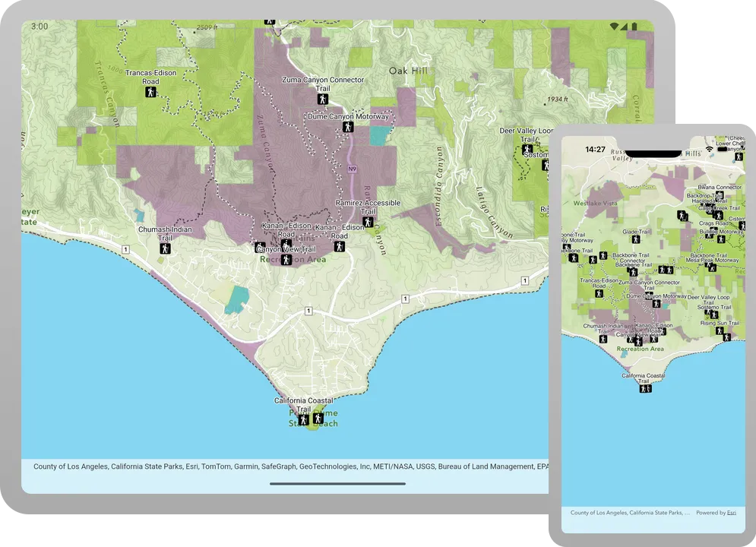Viewport: 756px width, 547px height.
Task: Click 'Ramirez Accessible Trail' label on tablet
Action: [x=368, y=207]
